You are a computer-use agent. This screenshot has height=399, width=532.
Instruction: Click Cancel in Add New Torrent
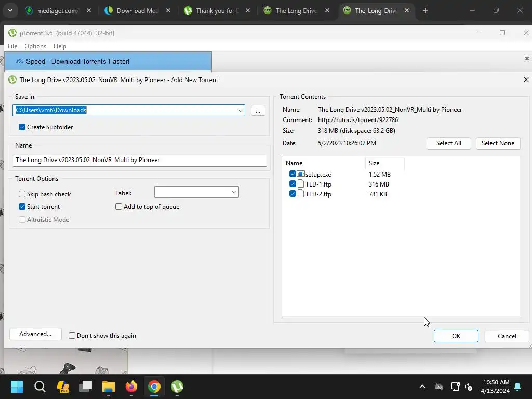tap(507, 336)
